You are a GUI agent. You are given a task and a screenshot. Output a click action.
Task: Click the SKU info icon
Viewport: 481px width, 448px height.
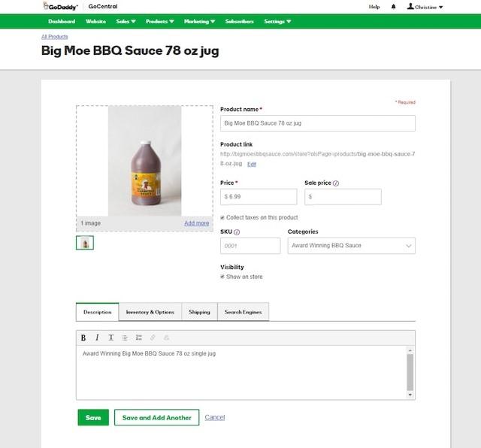coord(237,232)
